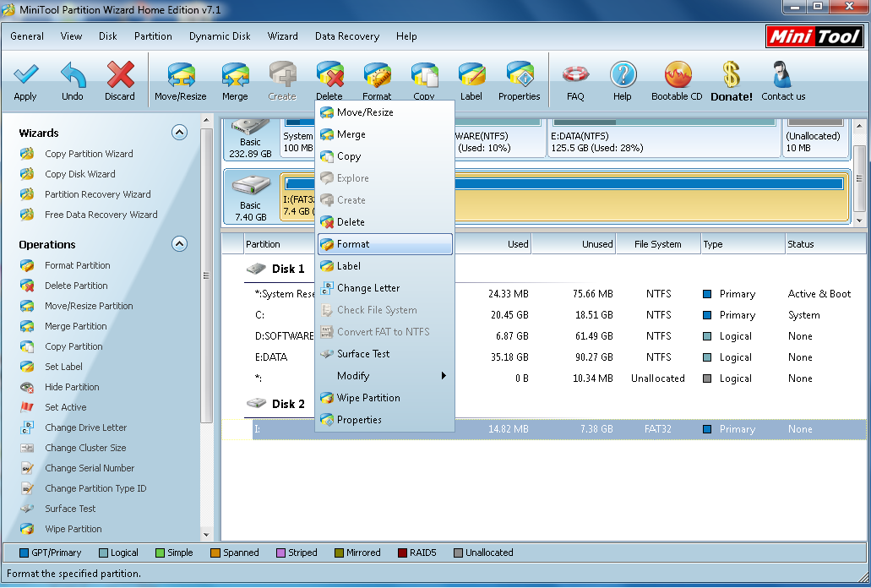
Task: Click the Undo arrow toolbar icon
Action: [x=73, y=74]
